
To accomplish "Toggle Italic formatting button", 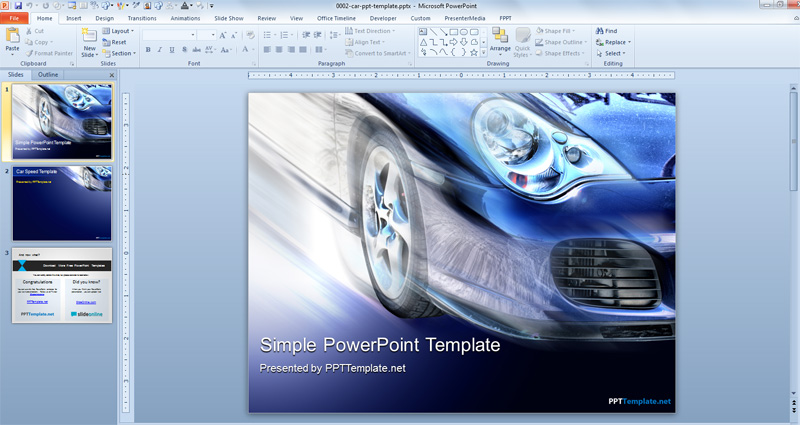I will pyautogui.click(x=160, y=49).
